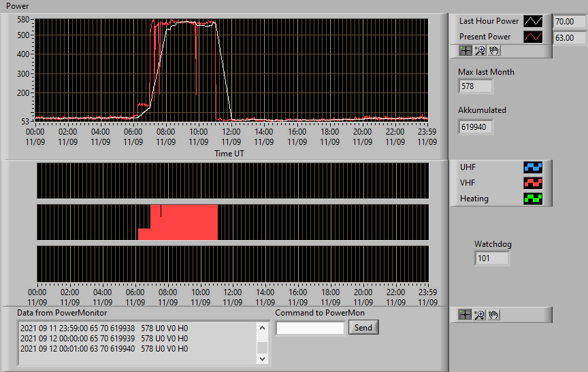Open the Heating plot legend swatch
Image resolution: width=588 pixels, height=372 pixels.
coord(533,199)
